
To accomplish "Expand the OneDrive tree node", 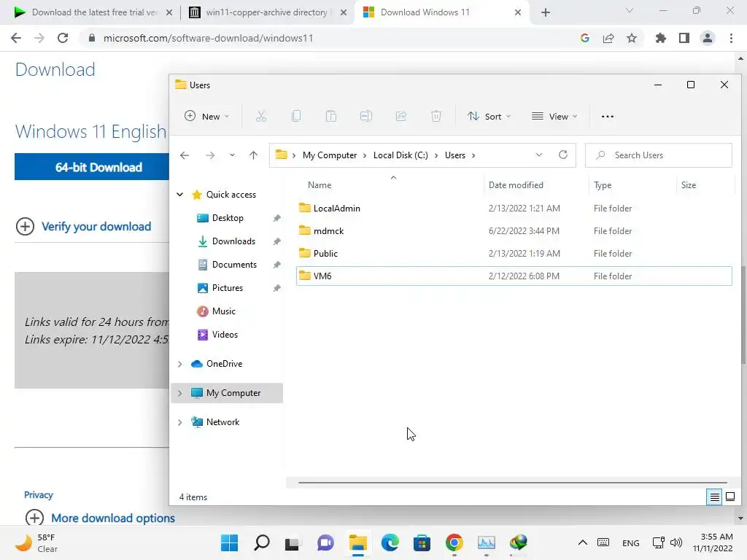I will (179, 364).
